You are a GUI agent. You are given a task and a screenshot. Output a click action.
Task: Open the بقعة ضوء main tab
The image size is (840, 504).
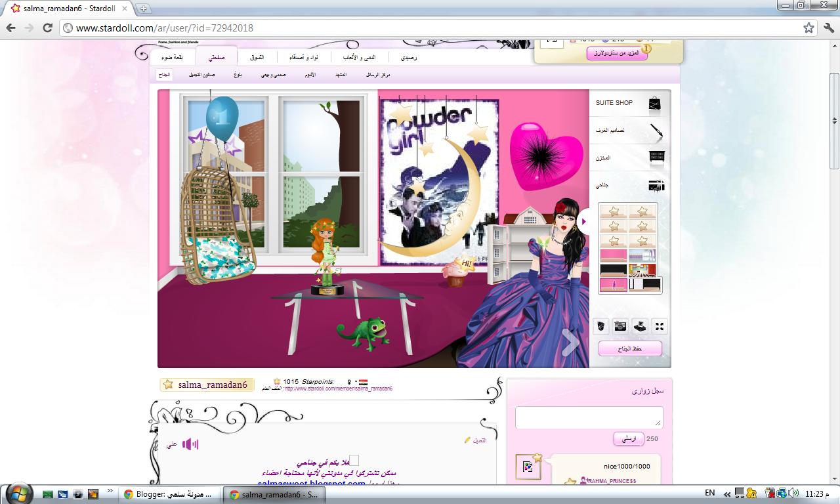click(x=173, y=57)
